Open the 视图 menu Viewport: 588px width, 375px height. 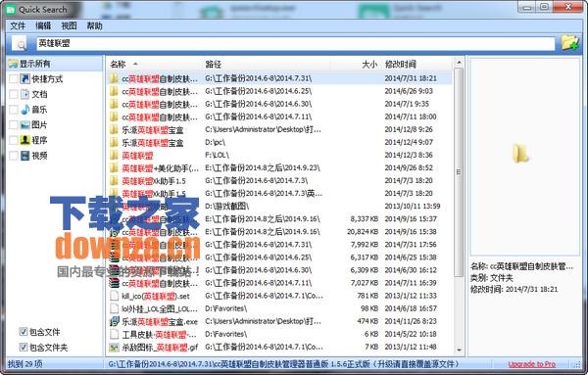click(69, 25)
